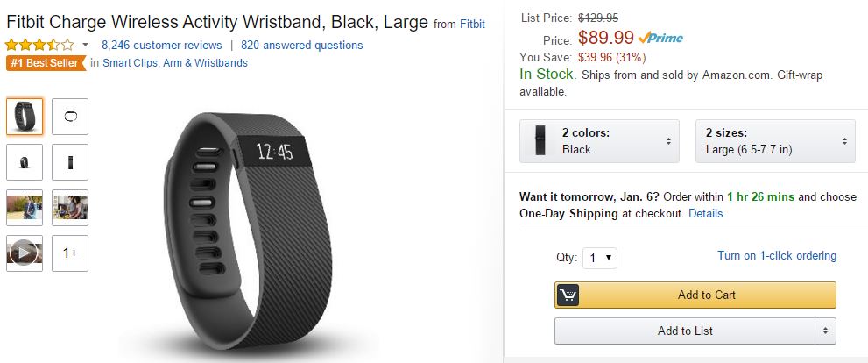868x363 pixels.
Task: Select the first black wristband thumbnail
Action: coord(25,117)
